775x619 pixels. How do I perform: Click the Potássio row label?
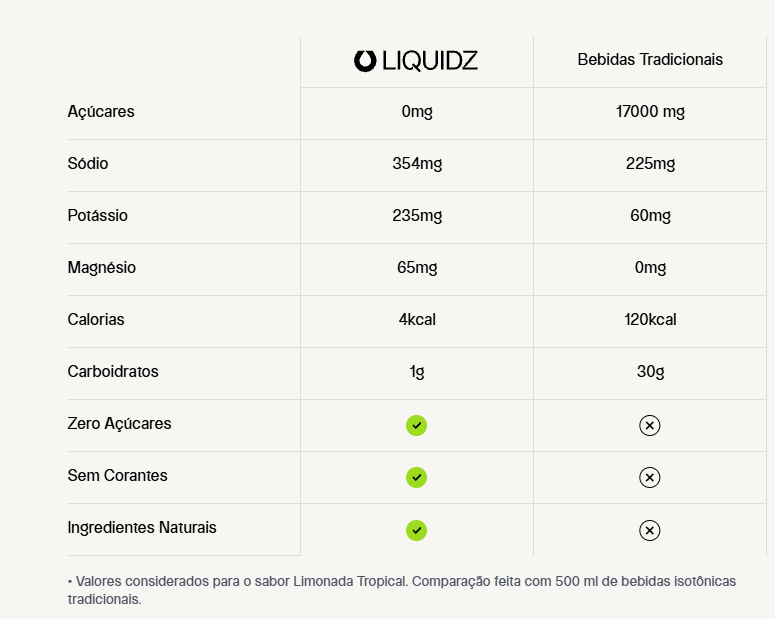[x=97, y=215]
